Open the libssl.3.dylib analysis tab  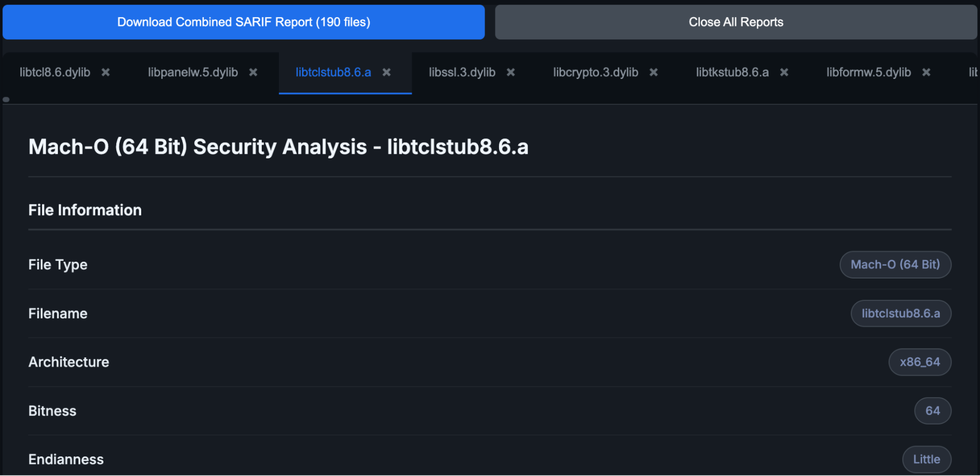tap(461, 72)
